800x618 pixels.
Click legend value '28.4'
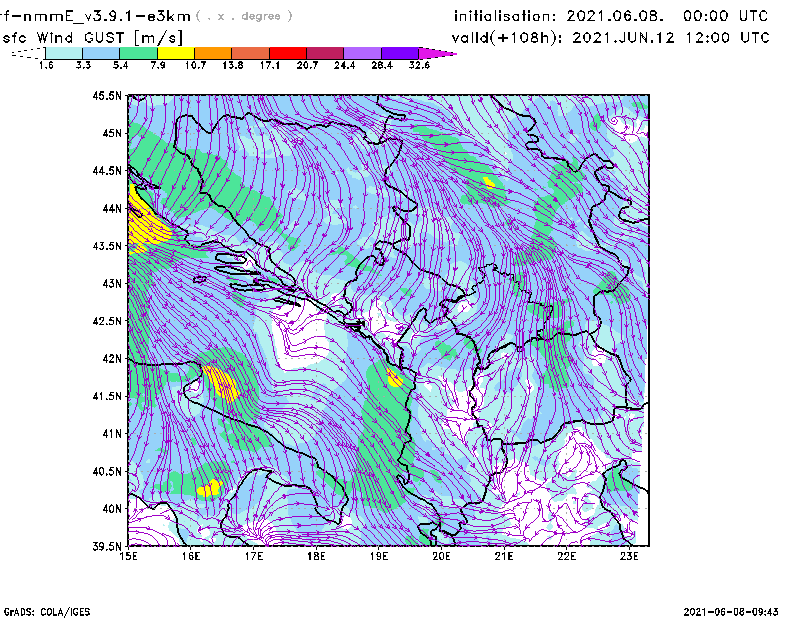pos(382,65)
